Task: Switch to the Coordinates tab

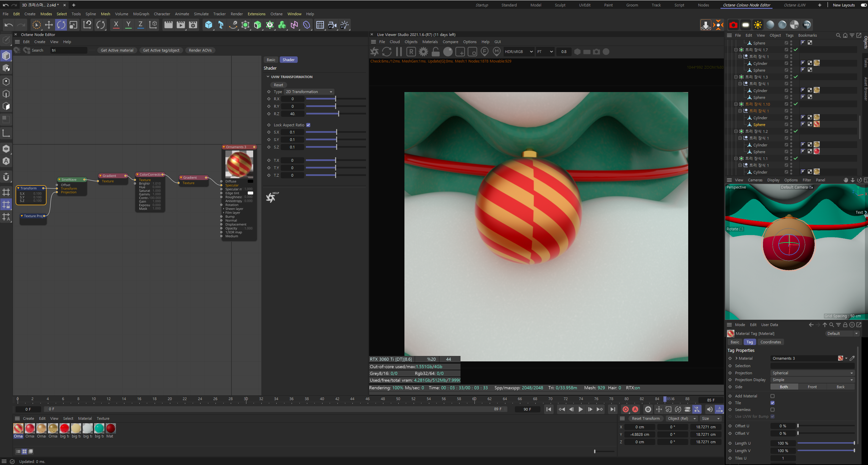Action: [770, 342]
